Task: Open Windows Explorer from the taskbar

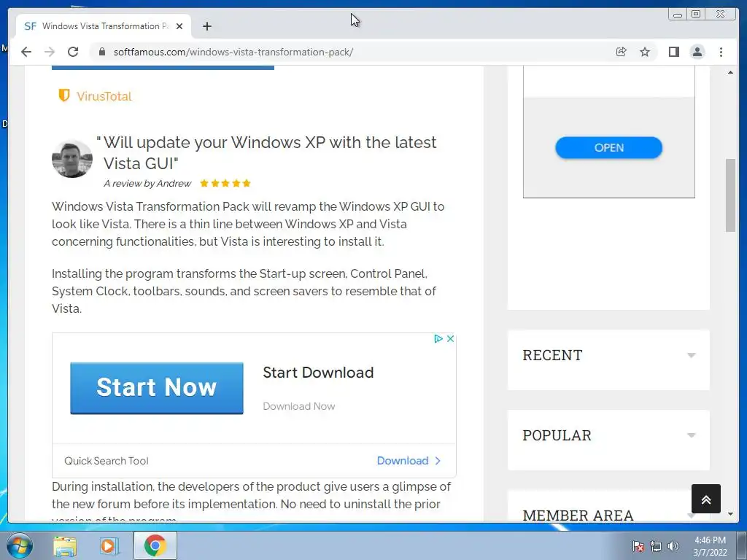Action: click(65, 546)
